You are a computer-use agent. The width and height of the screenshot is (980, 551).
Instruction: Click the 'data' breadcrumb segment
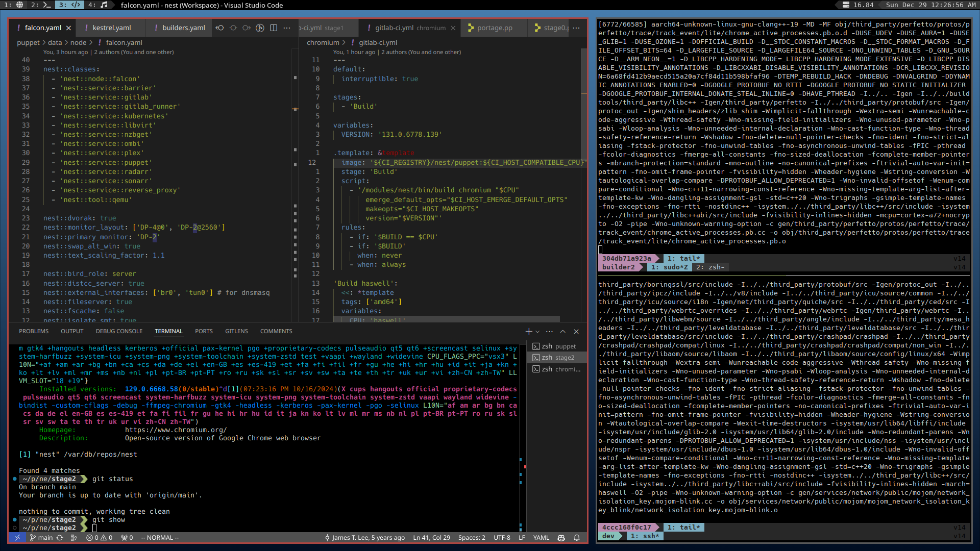55,43
